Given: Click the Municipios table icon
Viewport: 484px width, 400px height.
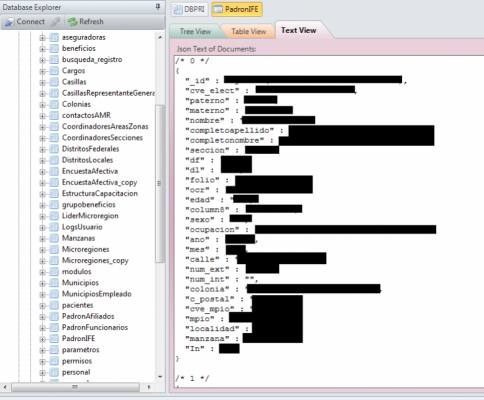Looking at the screenshot, I should click(54, 283).
